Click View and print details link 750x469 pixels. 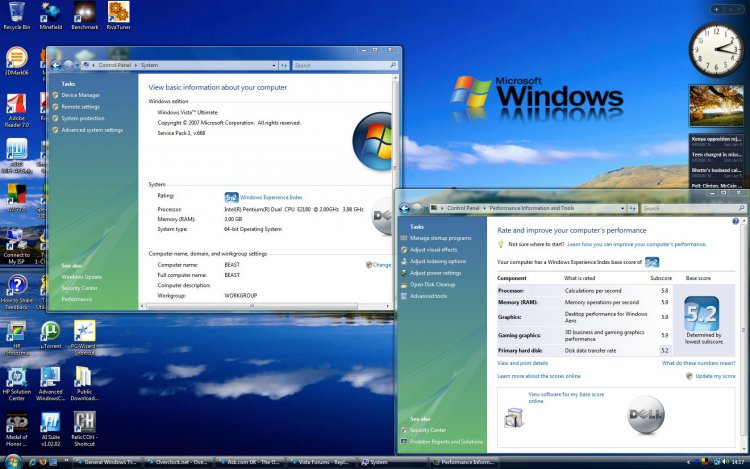click(x=522, y=363)
